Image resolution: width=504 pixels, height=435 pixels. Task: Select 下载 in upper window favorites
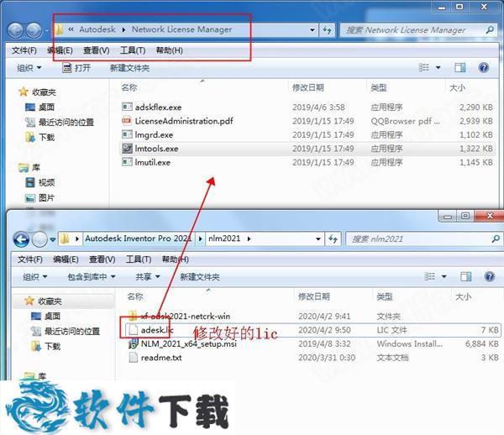pyautogui.click(x=39, y=137)
